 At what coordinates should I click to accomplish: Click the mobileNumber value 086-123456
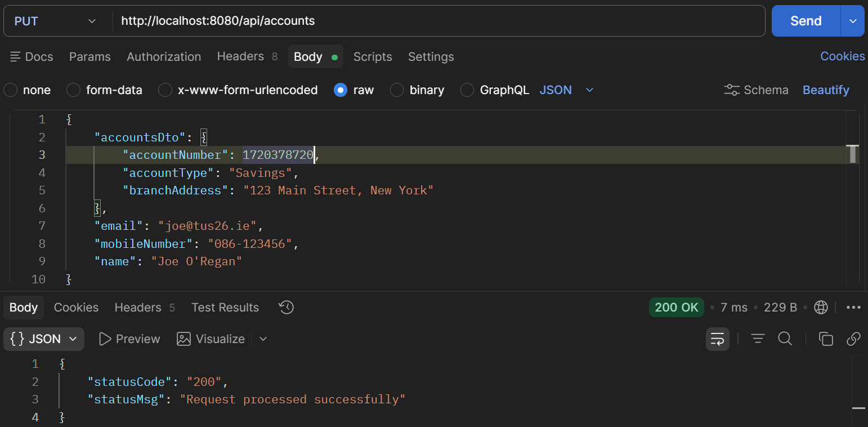point(250,244)
